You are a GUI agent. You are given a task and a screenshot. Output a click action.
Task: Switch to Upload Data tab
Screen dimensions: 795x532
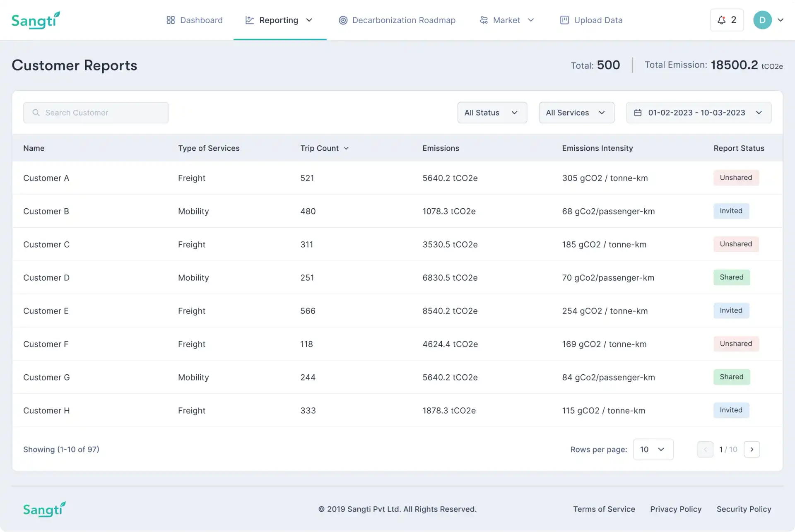(591, 20)
